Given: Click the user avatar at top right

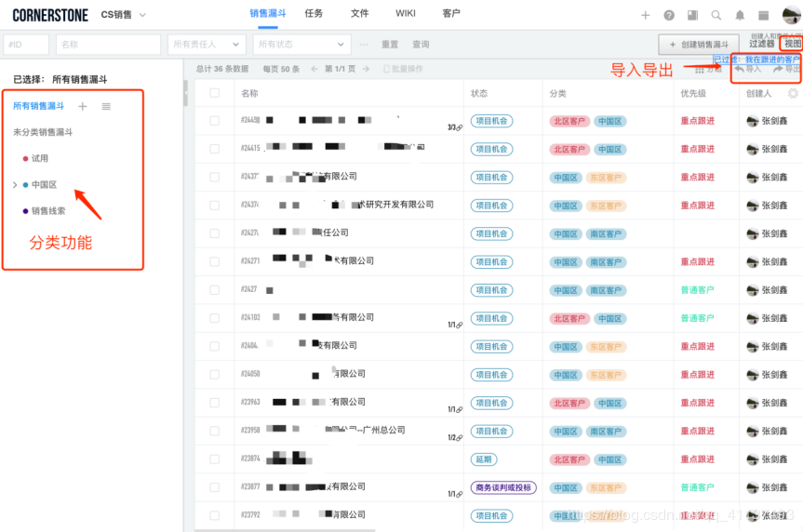Looking at the screenshot, I should click(792, 15).
